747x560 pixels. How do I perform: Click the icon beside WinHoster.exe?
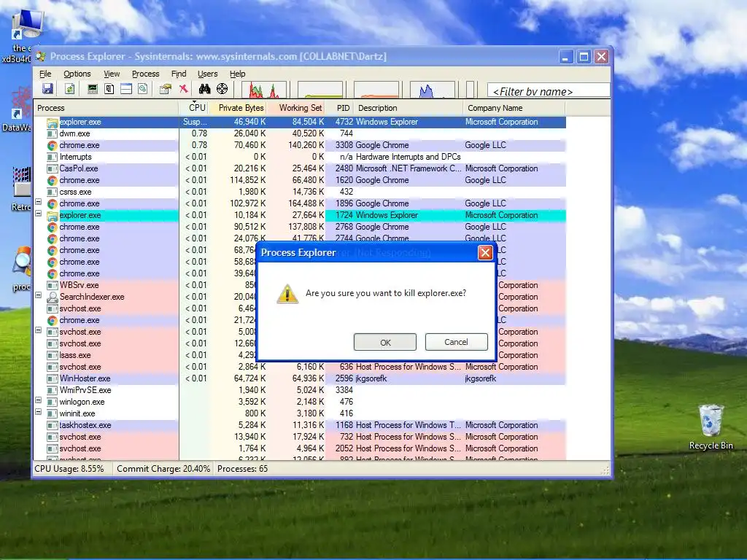click(52, 378)
